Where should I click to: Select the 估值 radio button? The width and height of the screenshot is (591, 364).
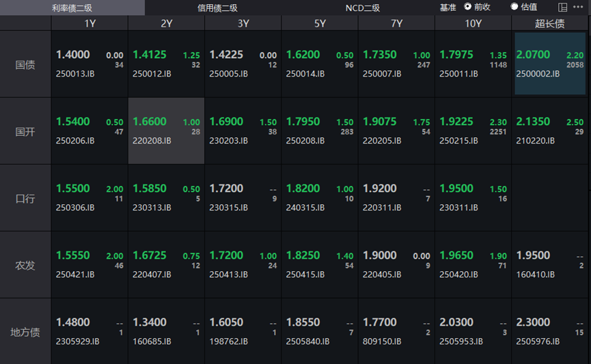(514, 7)
